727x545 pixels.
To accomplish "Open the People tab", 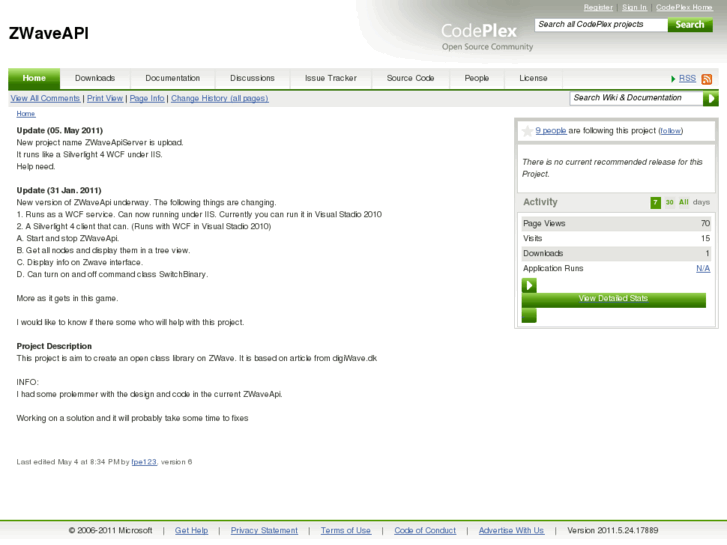I will pyautogui.click(x=477, y=78).
